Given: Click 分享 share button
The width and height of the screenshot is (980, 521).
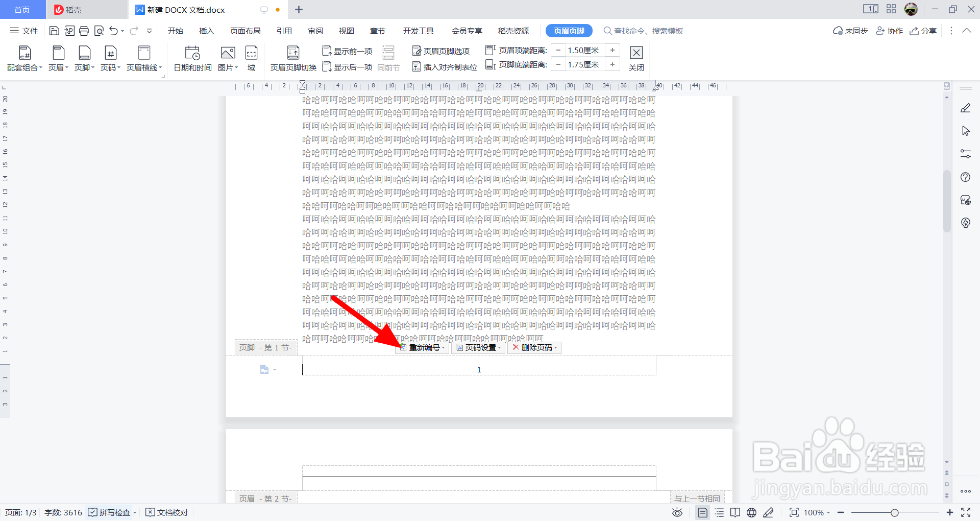Looking at the screenshot, I should coord(923,31).
